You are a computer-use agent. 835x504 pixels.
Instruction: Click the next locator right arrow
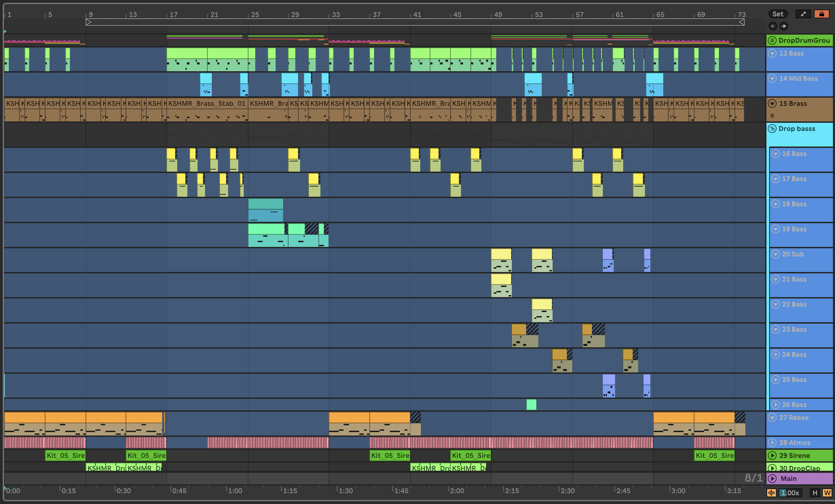tap(784, 26)
